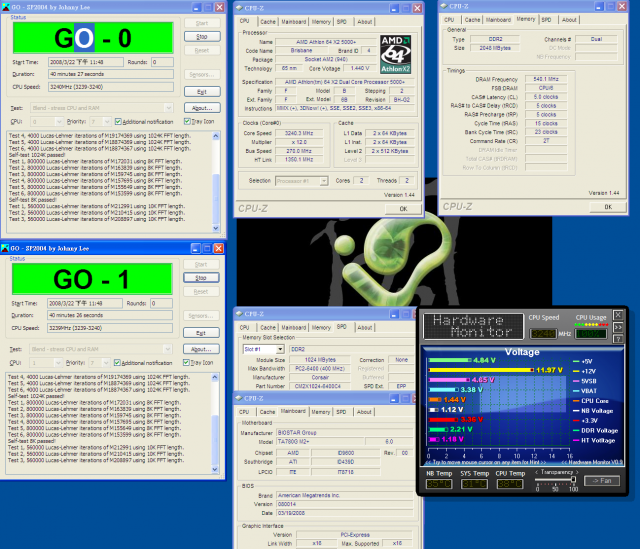Click the BIOSTAR Group manufacturer value
The height and width of the screenshot is (549, 640).
(x=344, y=432)
